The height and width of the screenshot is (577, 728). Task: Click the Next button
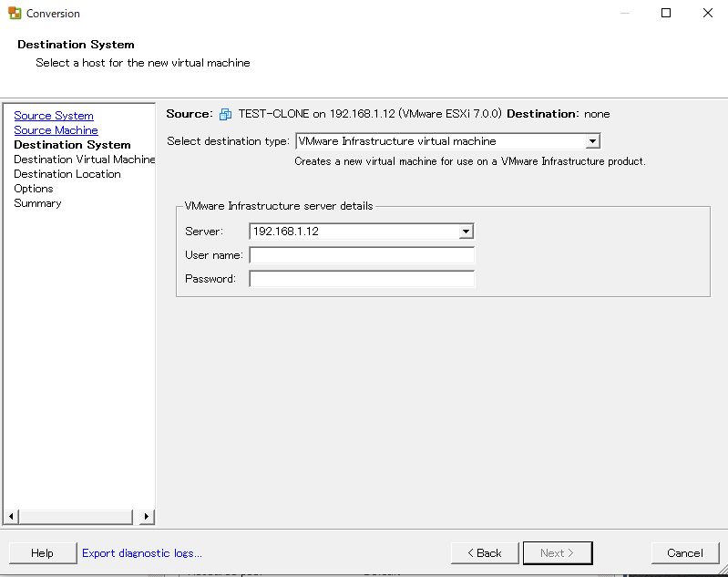click(x=558, y=552)
